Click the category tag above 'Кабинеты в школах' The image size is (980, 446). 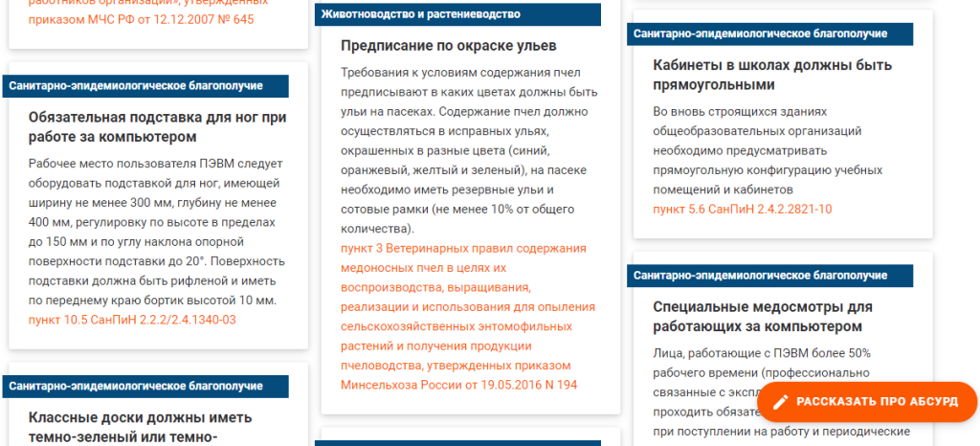point(759,33)
